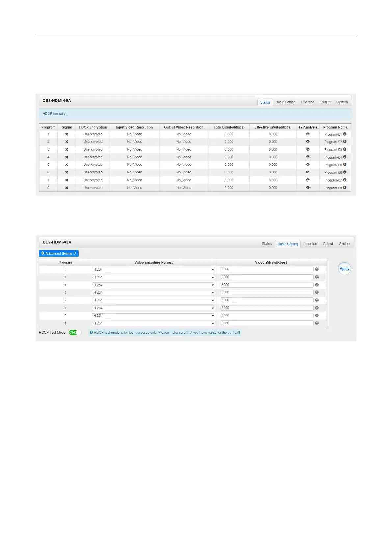Open encoding format dropdown for program 6
The image size is (392, 554).
click(153, 308)
